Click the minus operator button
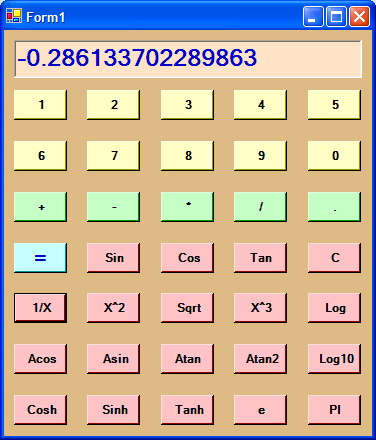Screen dimensions: 376x440 click(x=113, y=207)
